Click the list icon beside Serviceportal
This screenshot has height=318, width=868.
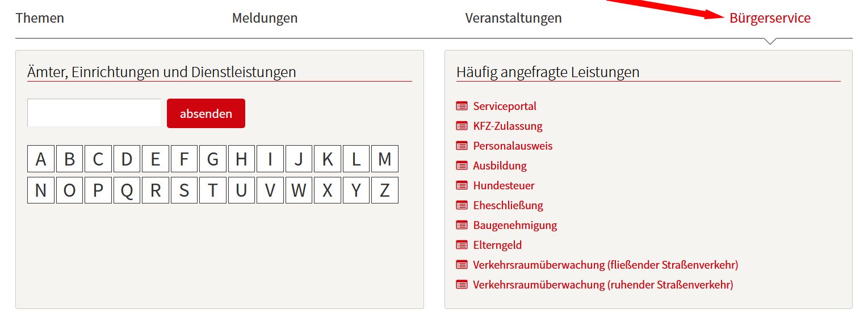pos(462,106)
